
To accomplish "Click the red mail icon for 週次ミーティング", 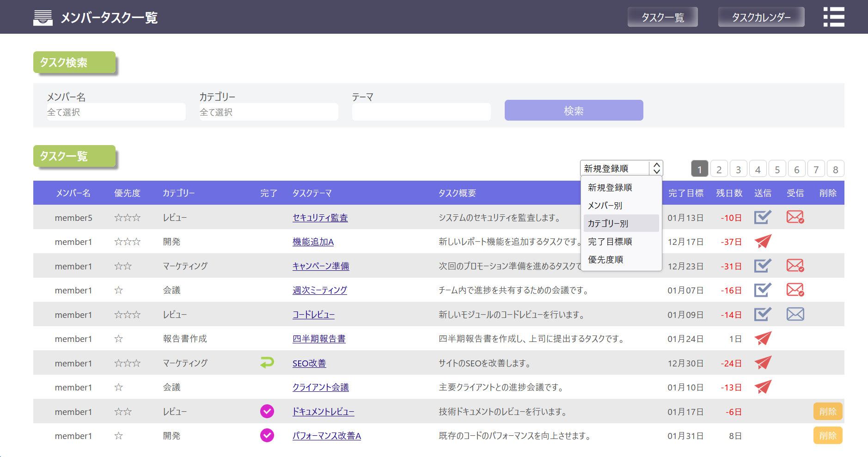I will tap(795, 290).
